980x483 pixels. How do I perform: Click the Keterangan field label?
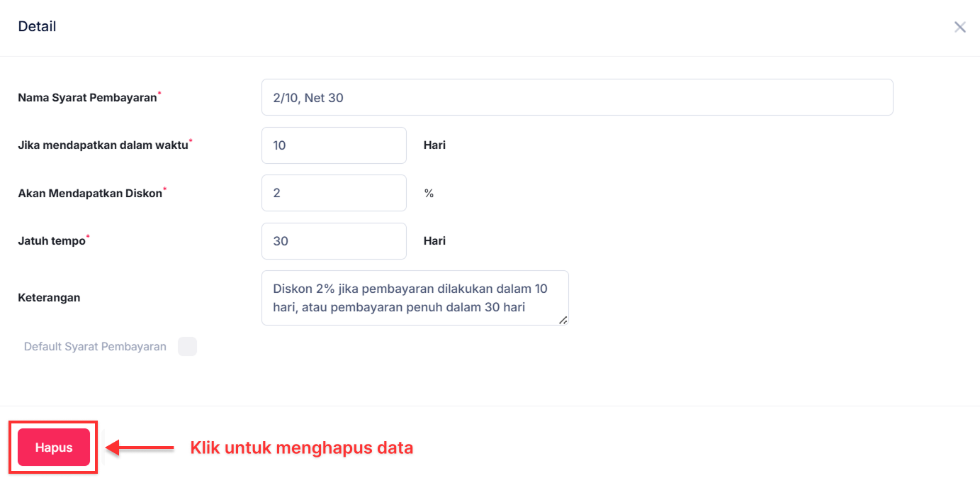(48, 297)
